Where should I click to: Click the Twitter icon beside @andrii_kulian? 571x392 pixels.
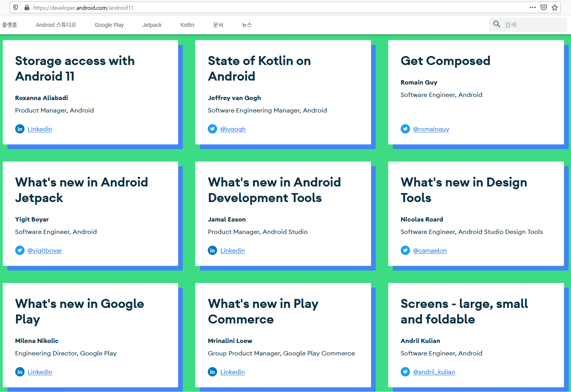pyautogui.click(x=405, y=372)
